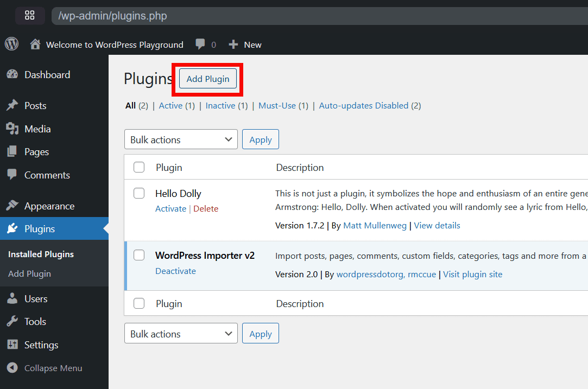Open the Users menu item
This screenshot has height=389, width=588.
(36, 299)
